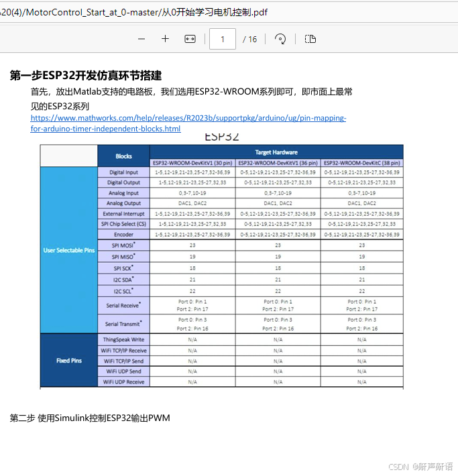Viewport: 458px width, 476px height.
Task: Click '0,3-7,10-19' in the 38 pin column
Action: coord(361,193)
